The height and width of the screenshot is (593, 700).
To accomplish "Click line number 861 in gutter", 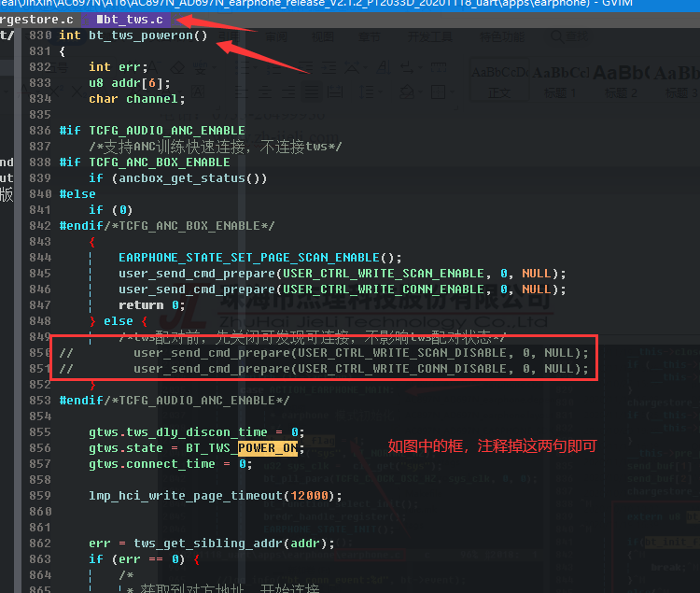I will click(40, 528).
